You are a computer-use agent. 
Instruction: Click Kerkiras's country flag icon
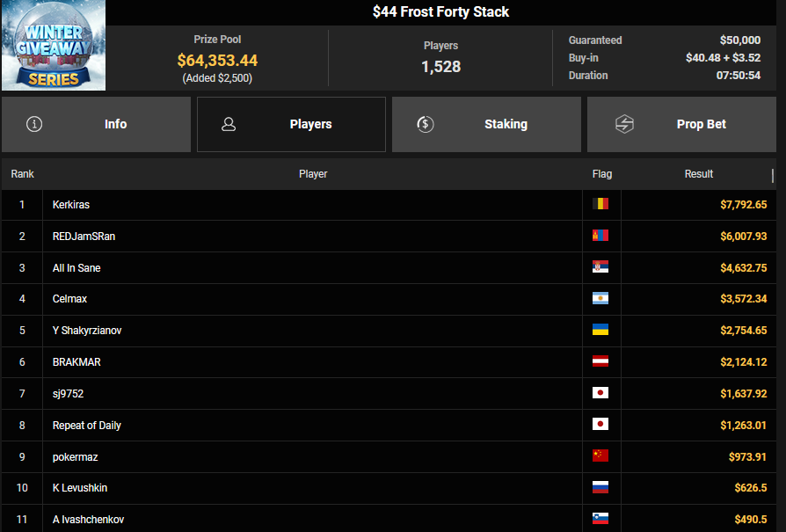click(x=600, y=204)
